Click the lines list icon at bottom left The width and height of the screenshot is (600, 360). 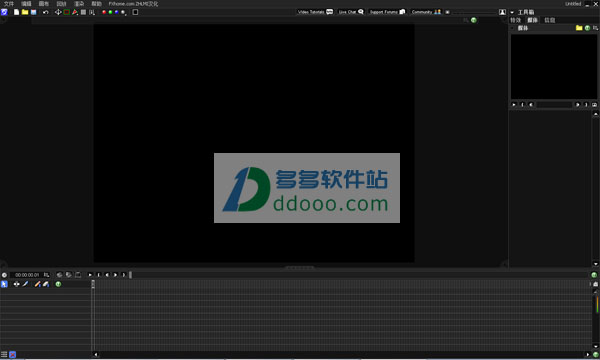coord(4,355)
